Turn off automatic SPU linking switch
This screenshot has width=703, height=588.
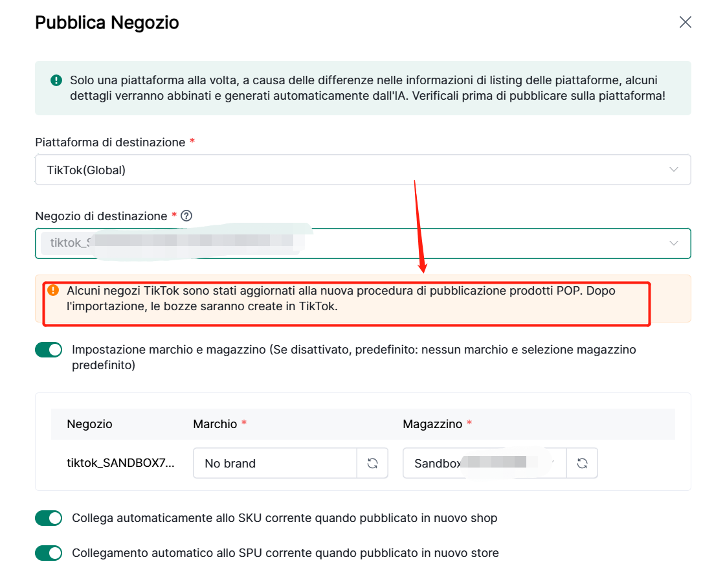coord(49,553)
